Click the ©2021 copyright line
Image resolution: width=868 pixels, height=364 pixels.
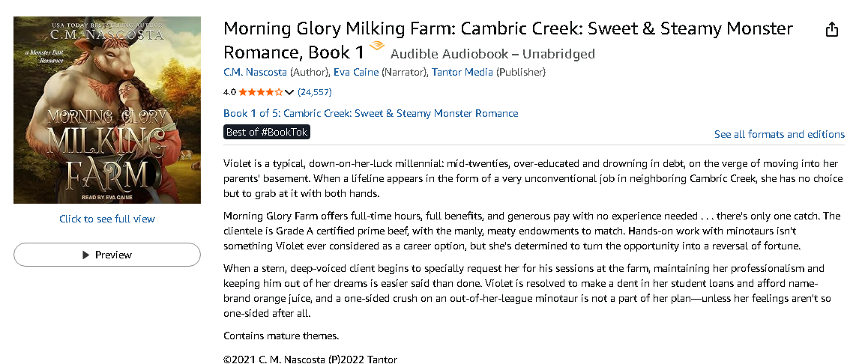(x=310, y=359)
